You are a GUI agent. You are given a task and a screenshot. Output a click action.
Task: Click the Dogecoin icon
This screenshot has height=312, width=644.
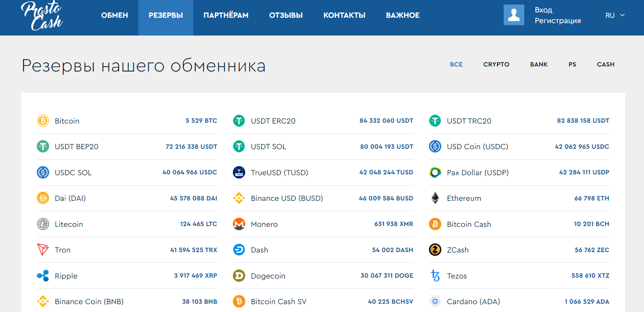(239, 276)
